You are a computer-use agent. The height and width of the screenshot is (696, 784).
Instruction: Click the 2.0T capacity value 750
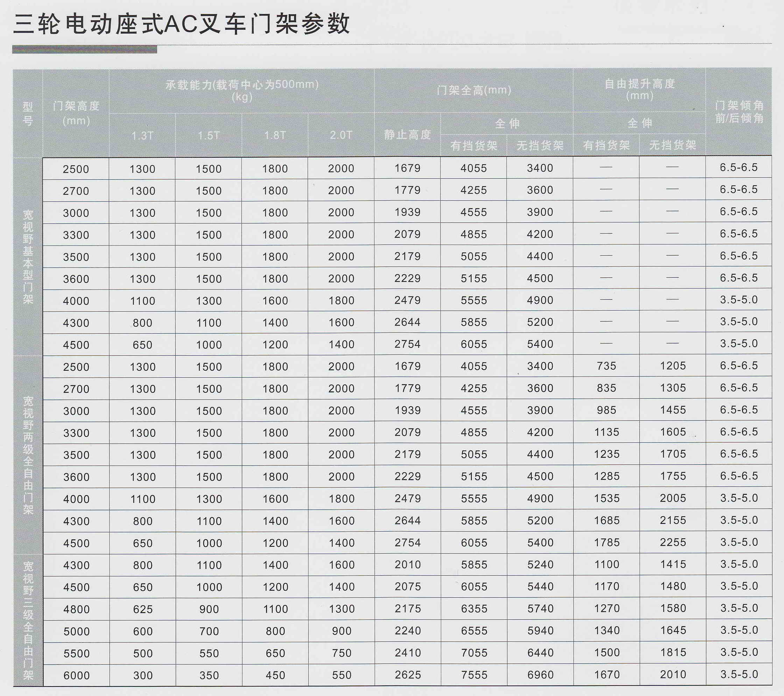pos(341,653)
